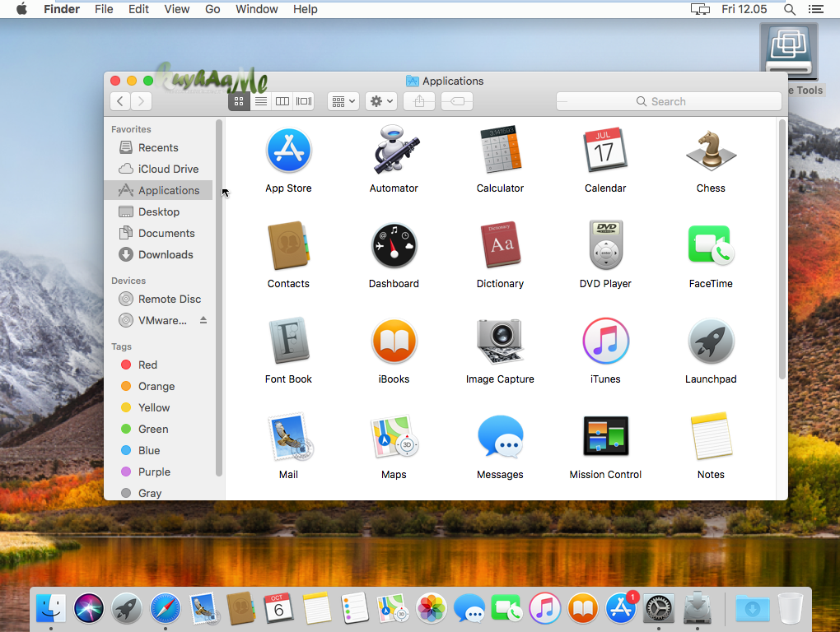Open the Window menu
This screenshot has width=840, height=632.
click(x=257, y=9)
